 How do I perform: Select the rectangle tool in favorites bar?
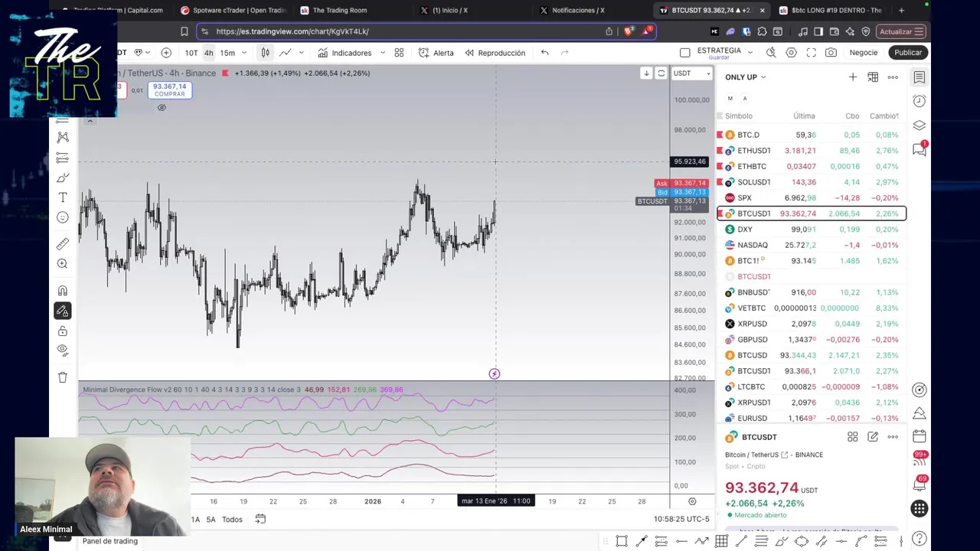coord(622,542)
